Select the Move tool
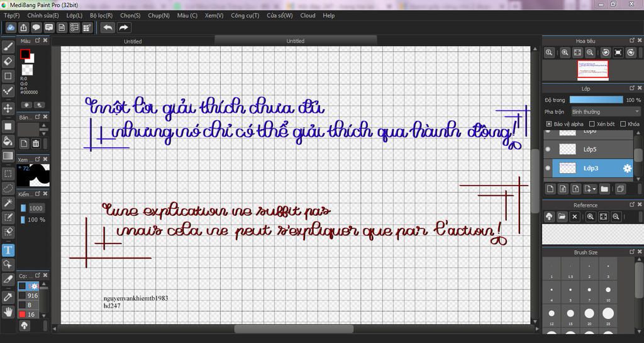Image resolution: width=644 pixels, height=343 pixels. (x=8, y=108)
